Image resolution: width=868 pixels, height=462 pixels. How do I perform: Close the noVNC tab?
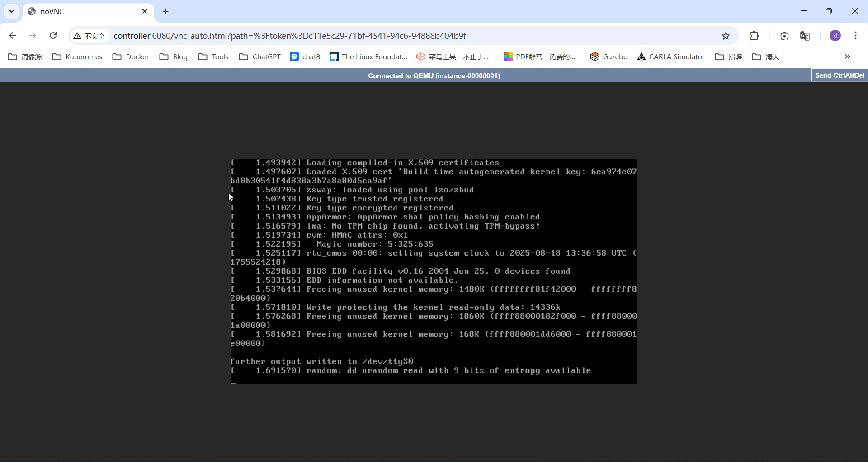click(145, 11)
